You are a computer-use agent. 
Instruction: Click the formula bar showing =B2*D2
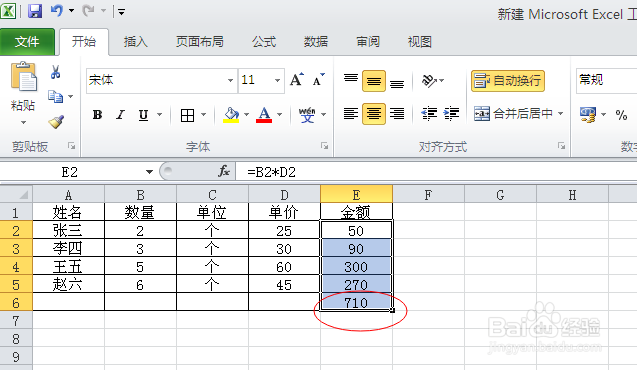[x=436, y=172]
